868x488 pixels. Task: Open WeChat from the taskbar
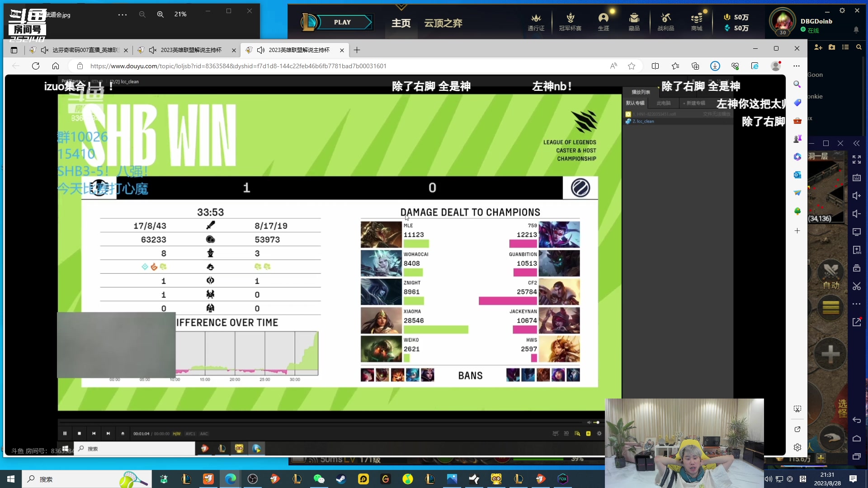tap(319, 479)
